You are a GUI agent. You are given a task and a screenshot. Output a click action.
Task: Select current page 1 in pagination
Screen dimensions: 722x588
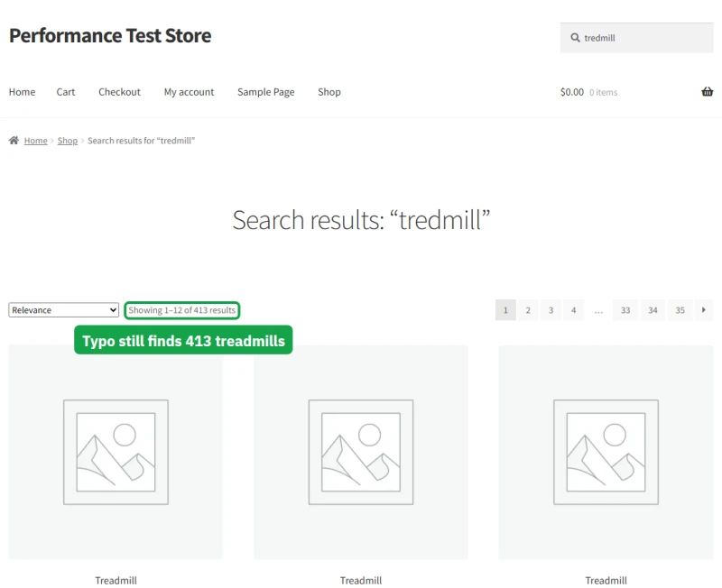pos(505,310)
